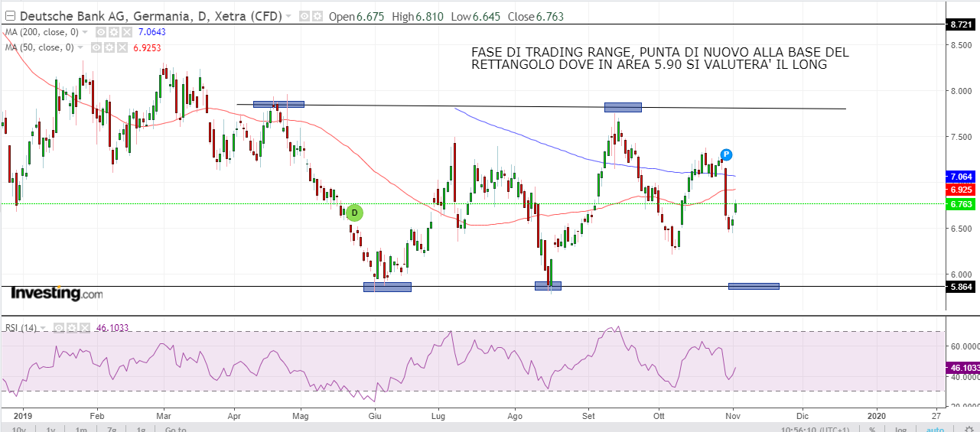The width and height of the screenshot is (980, 432).
Task: Click the MA (50, close, 0) label
Action: click(x=39, y=47)
